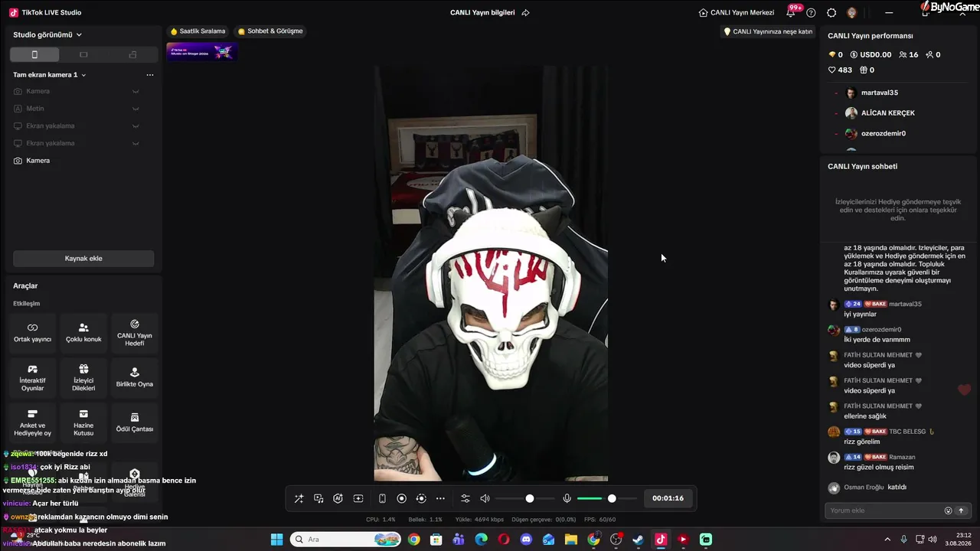Image resolution: width=980 pixels, height=551 pixels.
Task: Click the Kaynak ekle button
Action: click(83, 259)
